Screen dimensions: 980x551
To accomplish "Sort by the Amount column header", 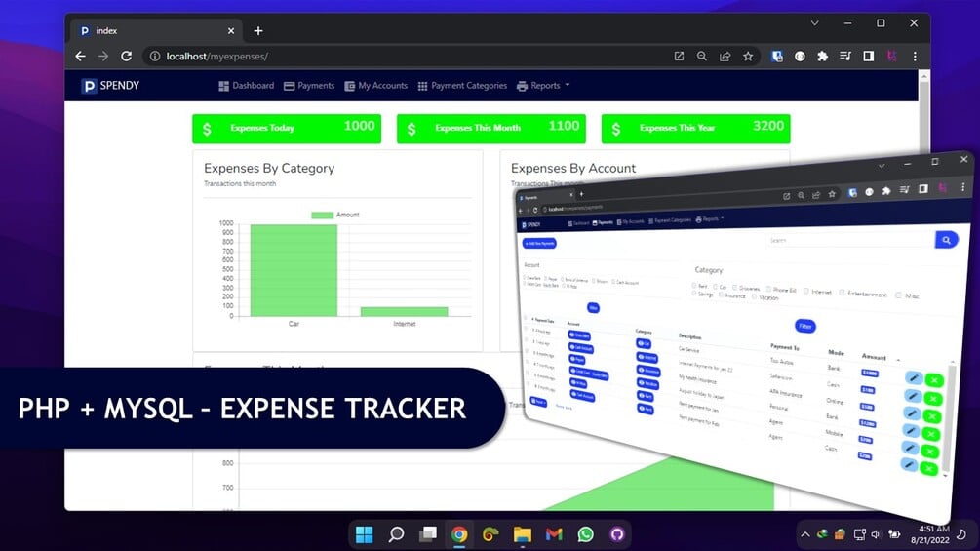I will [874, 357].
